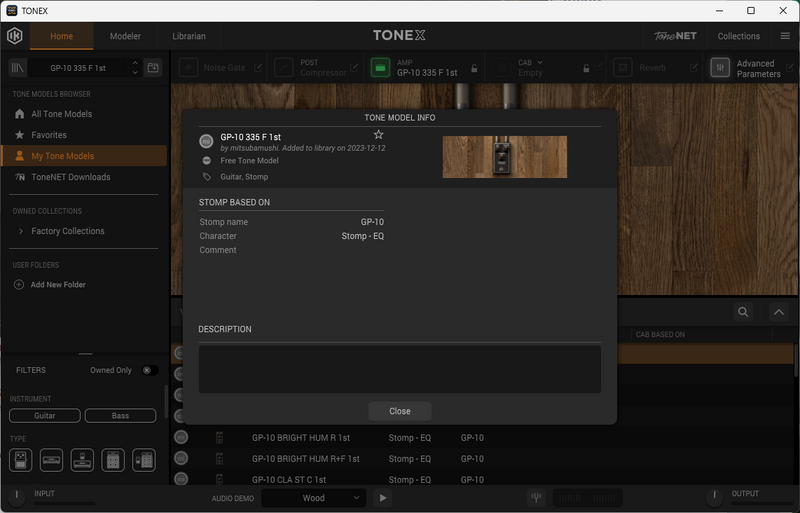Step to the previous preset with up arrow

(135, 63)
